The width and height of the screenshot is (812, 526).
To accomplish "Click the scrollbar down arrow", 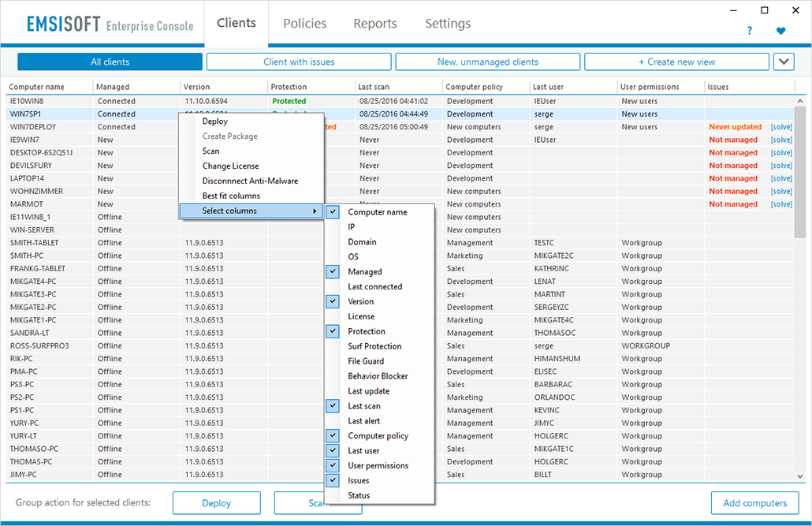I will point(800,476).
